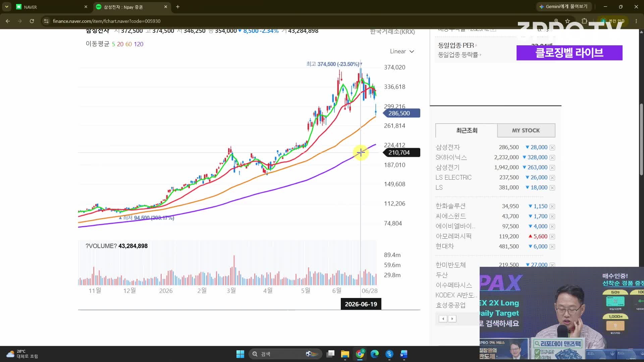This screenshot has width=644, height=362.
Task: Open Windows Start menu
Action: pyautogui.click(x=240, y=354)
